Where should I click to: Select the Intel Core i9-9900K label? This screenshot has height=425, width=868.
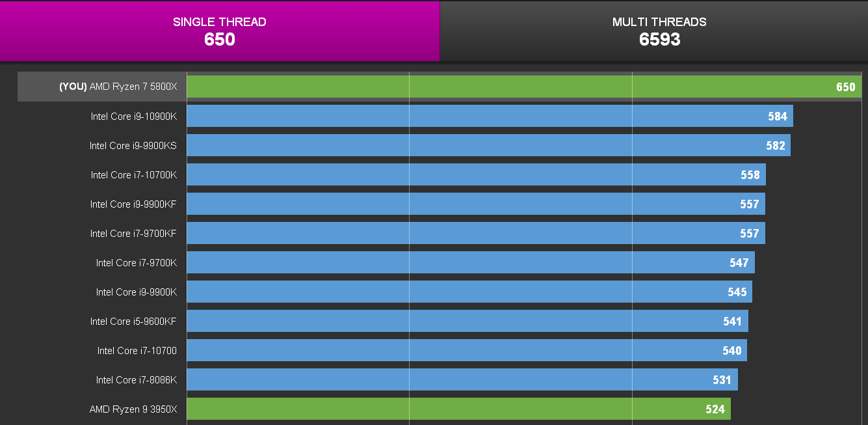[137, 292]
